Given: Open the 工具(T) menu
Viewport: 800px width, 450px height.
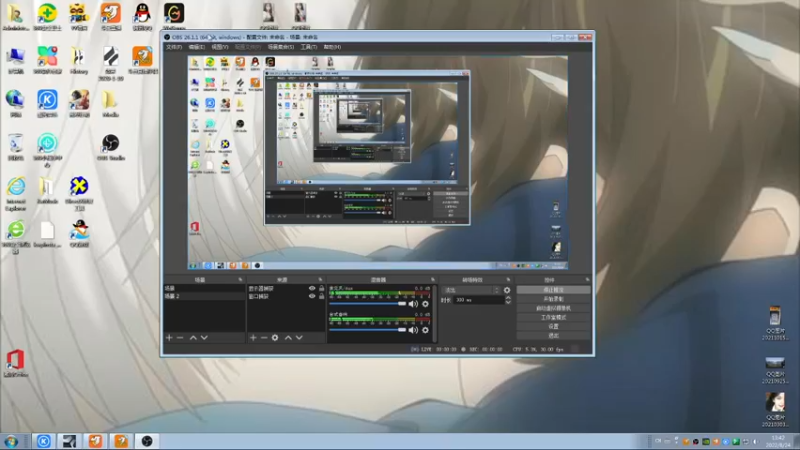Looking at the screenshot, I should 308,47.
